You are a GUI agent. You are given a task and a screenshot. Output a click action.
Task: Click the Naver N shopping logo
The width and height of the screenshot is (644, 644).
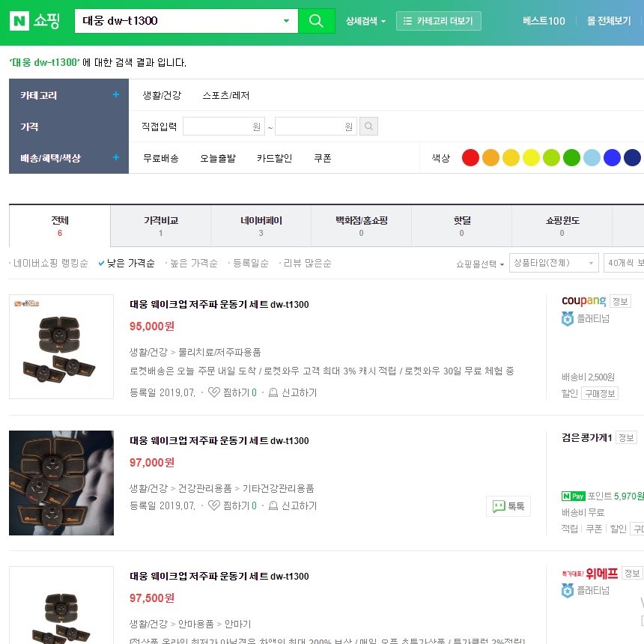(35, 20)
